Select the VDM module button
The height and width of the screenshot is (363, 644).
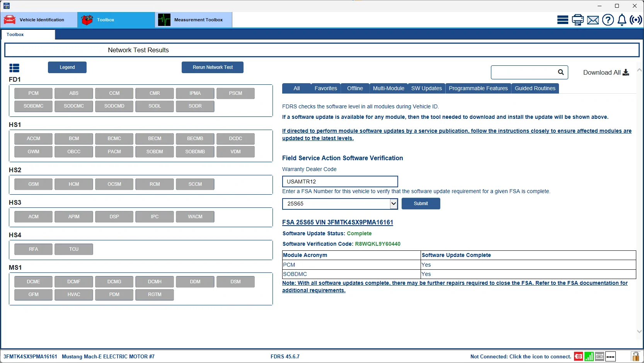[235, 152]
